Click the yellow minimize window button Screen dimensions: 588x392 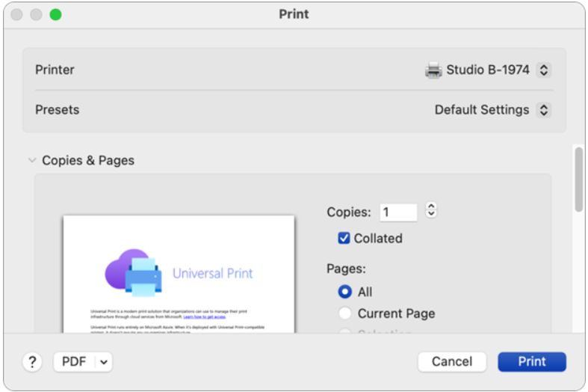(x=36, y=15)
